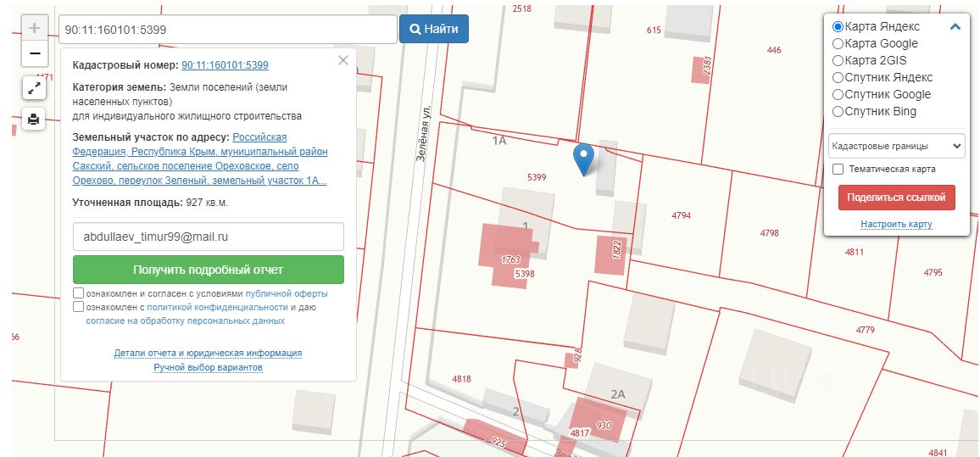Zoom out the map with minus button
980x457 pixels.
tap(34, 54)
